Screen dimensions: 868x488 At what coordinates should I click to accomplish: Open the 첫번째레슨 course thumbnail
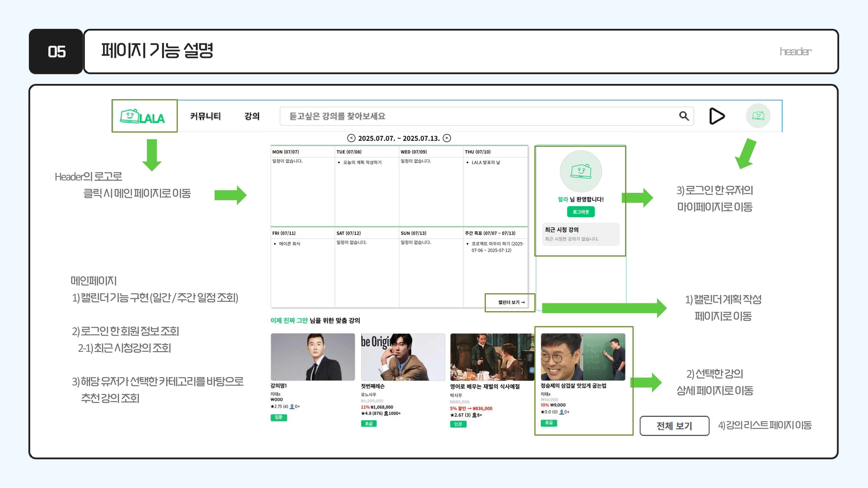coord(403,357)
